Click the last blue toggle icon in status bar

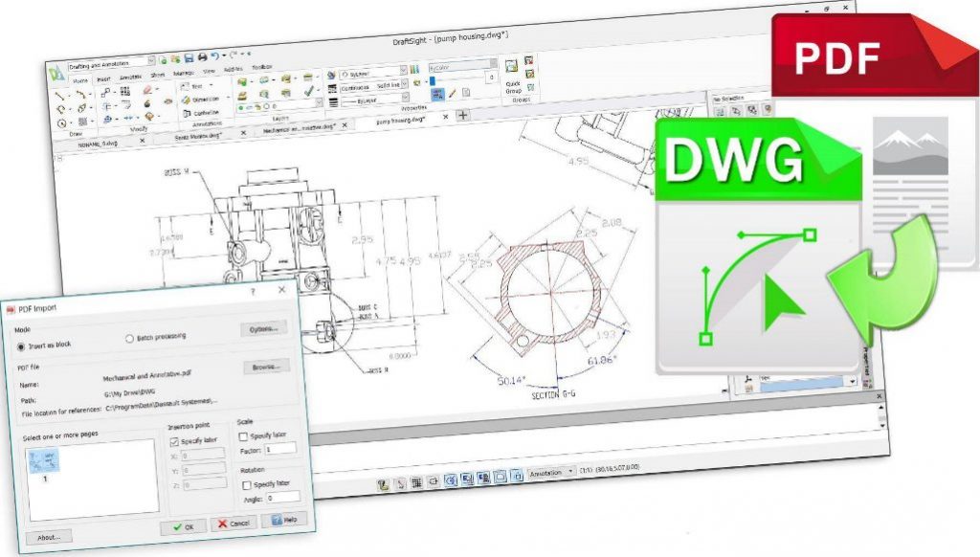tap(517, 476)
